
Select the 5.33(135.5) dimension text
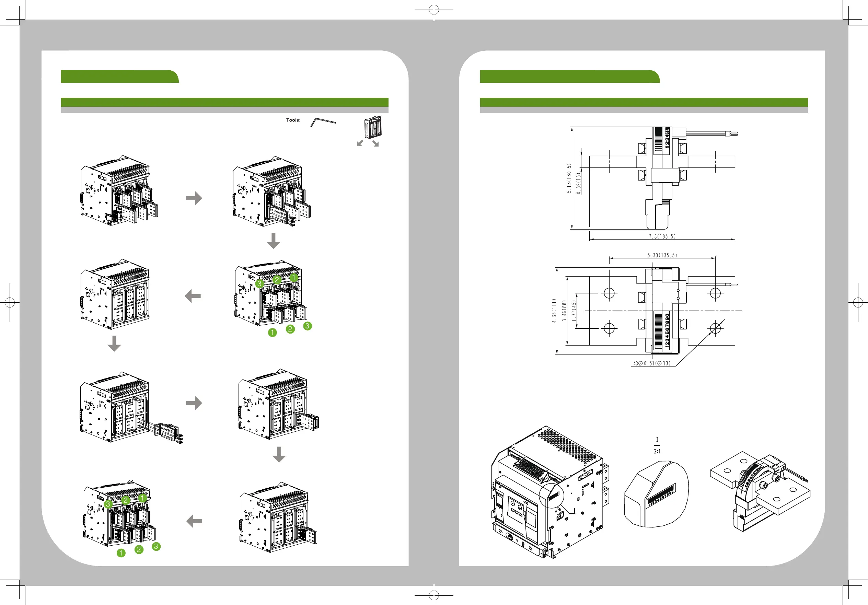[x=662, y=255]
